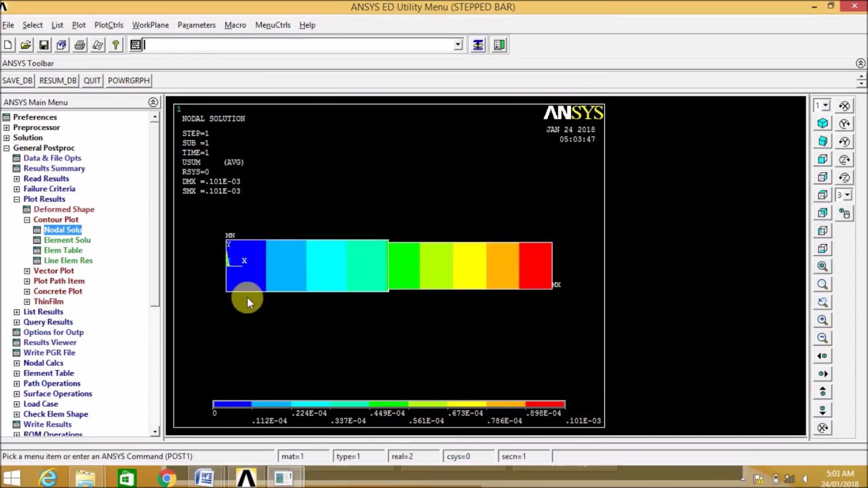The height and width of the screenshot is (488, 868).
Task: Click the Dynamic Model Mode icon
Action: (x=844, y=213)
